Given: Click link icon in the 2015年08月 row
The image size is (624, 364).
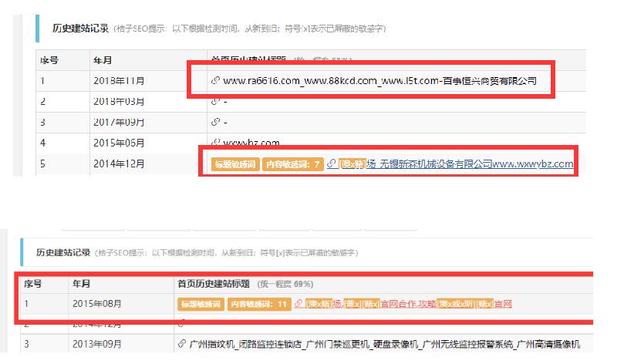Looking at the screenshot, I should pos(299,304).
